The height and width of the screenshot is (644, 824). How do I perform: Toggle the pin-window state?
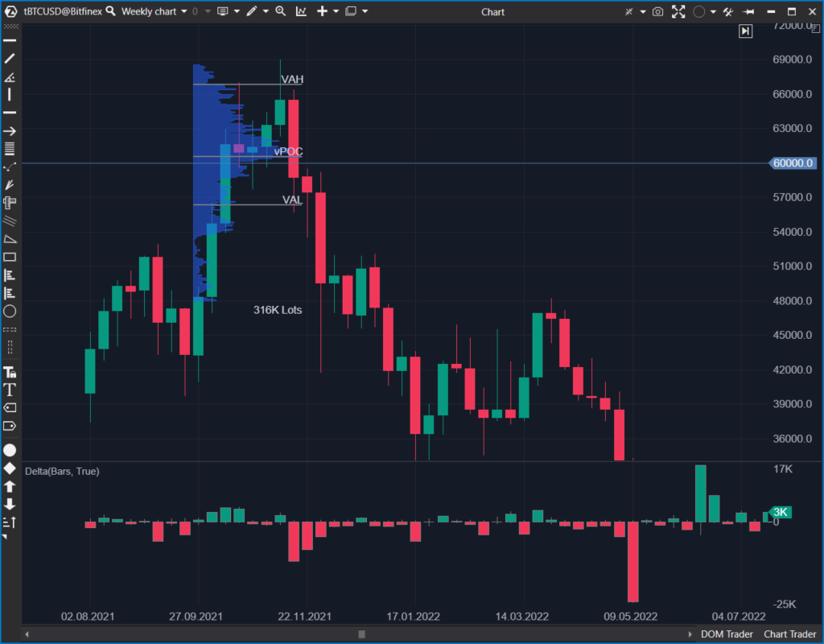(x=748, y=11)
